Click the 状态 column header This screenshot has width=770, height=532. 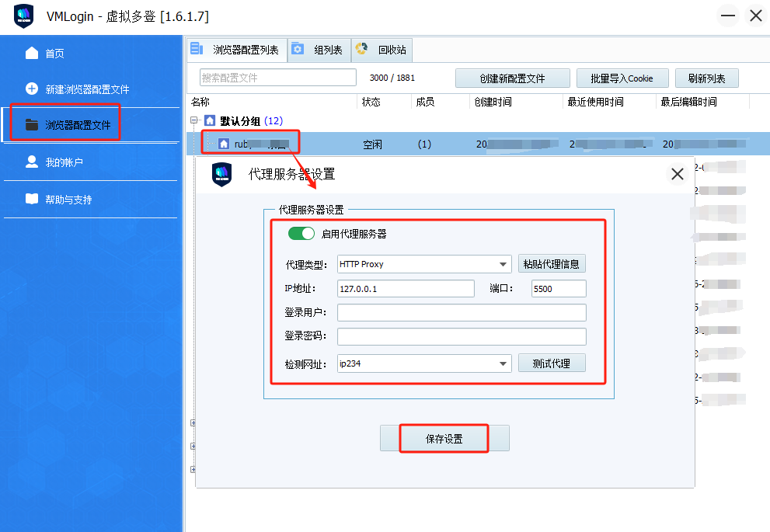(371, 102)
